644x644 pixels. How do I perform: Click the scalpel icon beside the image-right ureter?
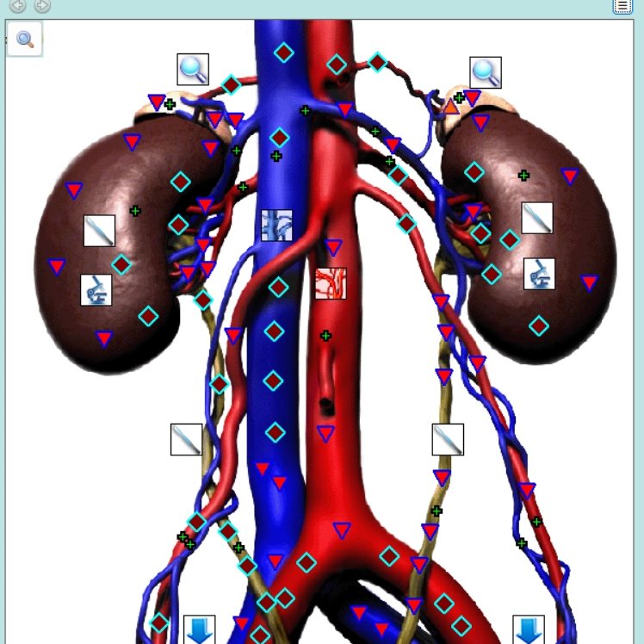coord(448,439)
